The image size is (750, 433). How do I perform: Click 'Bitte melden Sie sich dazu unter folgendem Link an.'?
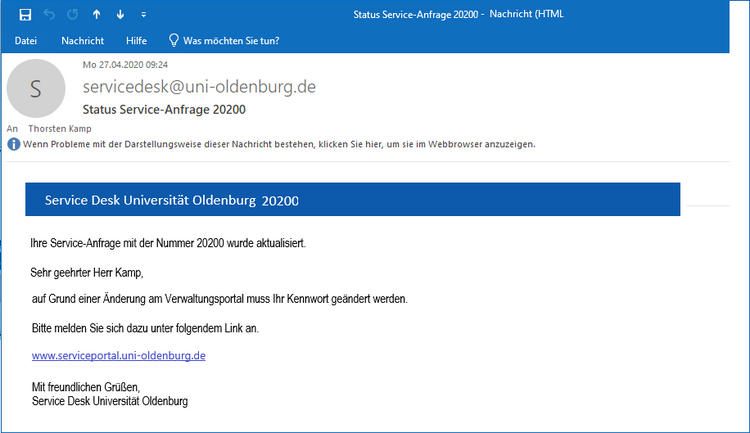click(145, 328)
